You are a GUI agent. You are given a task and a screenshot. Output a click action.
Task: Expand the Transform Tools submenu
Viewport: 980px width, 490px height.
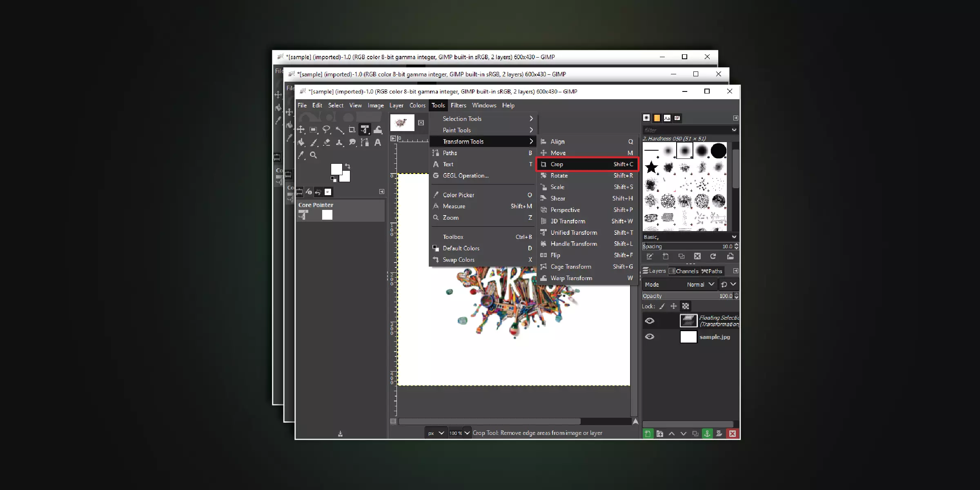(481, 141)
